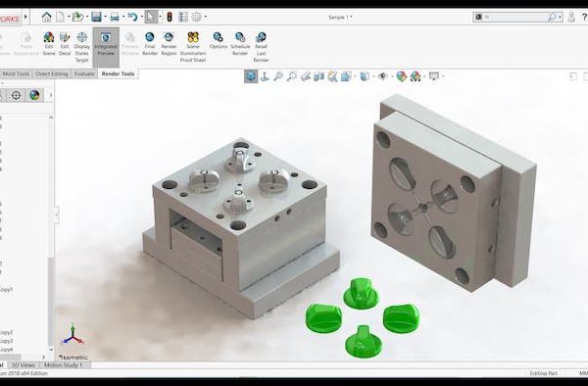Toggle Hide/Show Items eye icon
Screen dimensions: 588x386
[382, 76]
